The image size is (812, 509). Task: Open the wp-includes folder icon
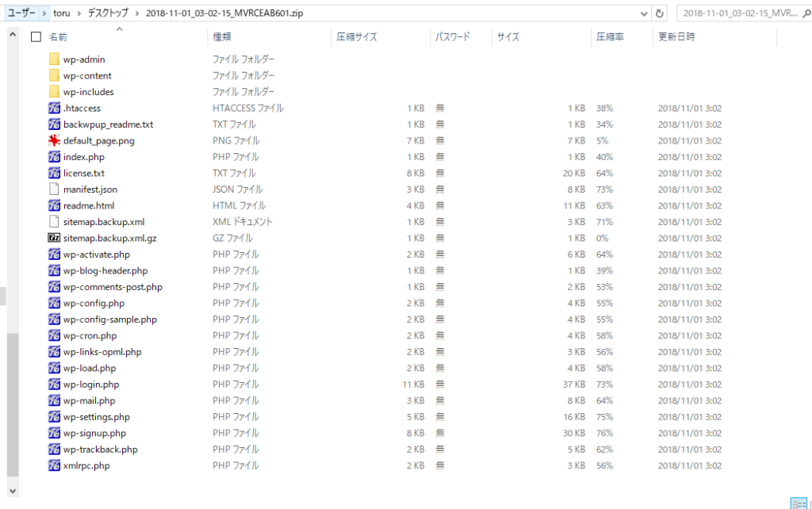tap(54, 92)
